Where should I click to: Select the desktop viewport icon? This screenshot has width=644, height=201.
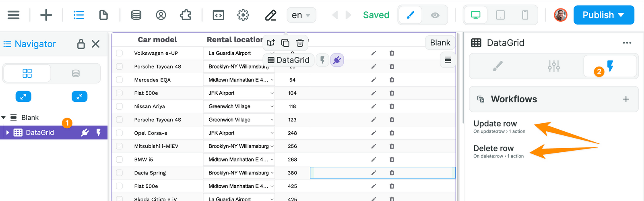(x=476, y=15)
